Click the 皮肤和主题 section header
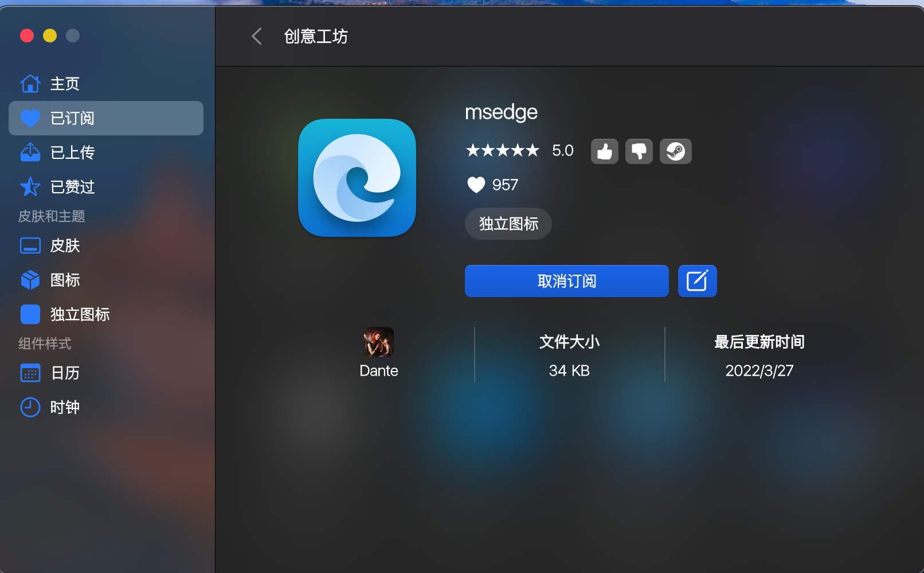924x573 pixels. tap(52, 216)
